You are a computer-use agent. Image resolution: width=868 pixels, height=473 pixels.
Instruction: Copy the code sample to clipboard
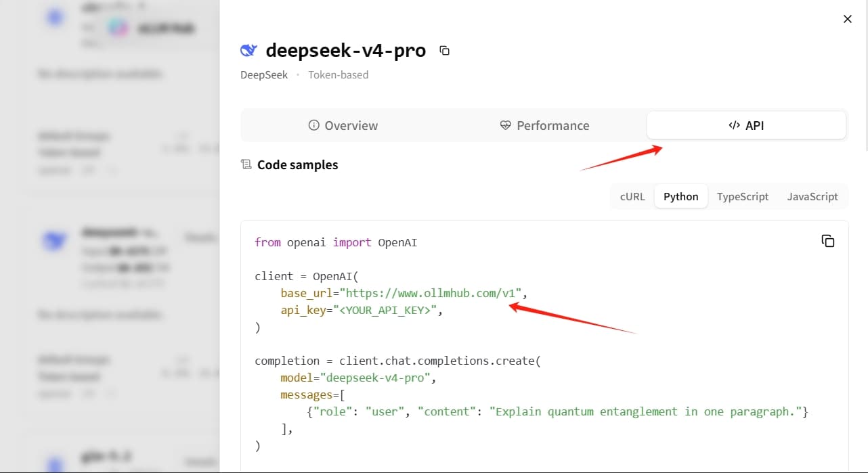pos(827,241)
